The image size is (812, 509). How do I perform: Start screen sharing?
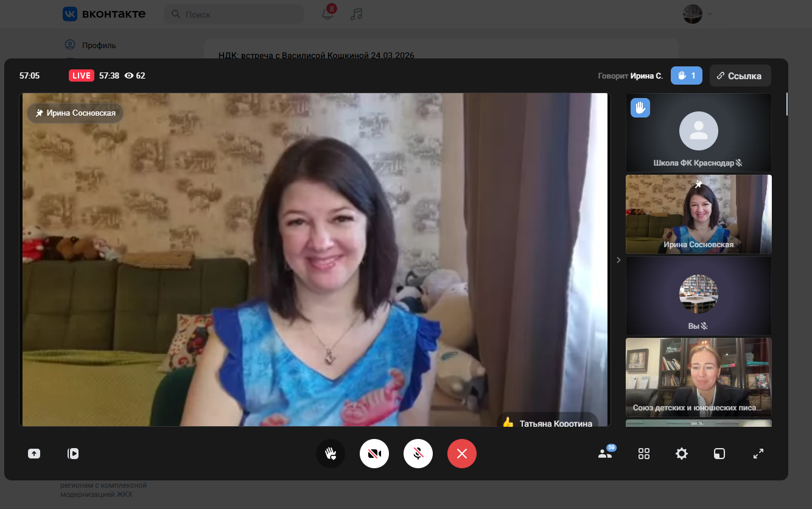tap(34, 454)
